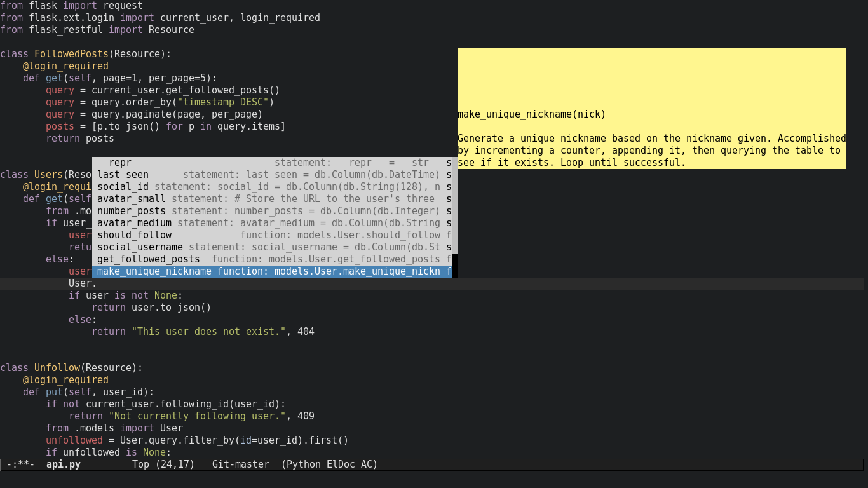This screenshot has width=868, height=488.
Task: Choose social_username completion candidate
Action: pos(271,247)
